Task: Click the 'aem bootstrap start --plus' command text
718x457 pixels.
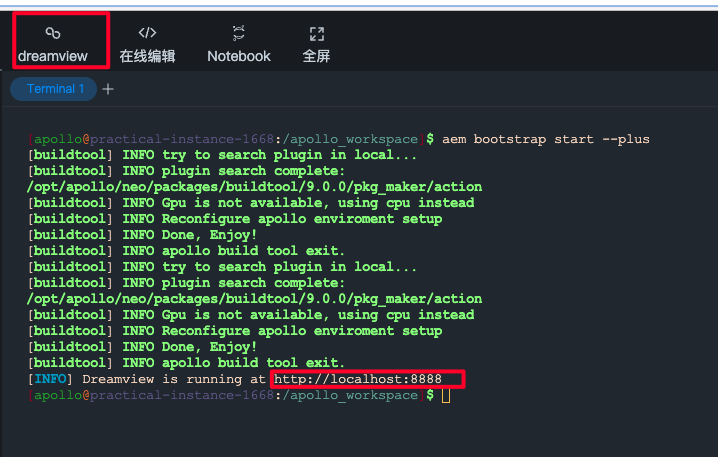Action: (x=545, y=139)
